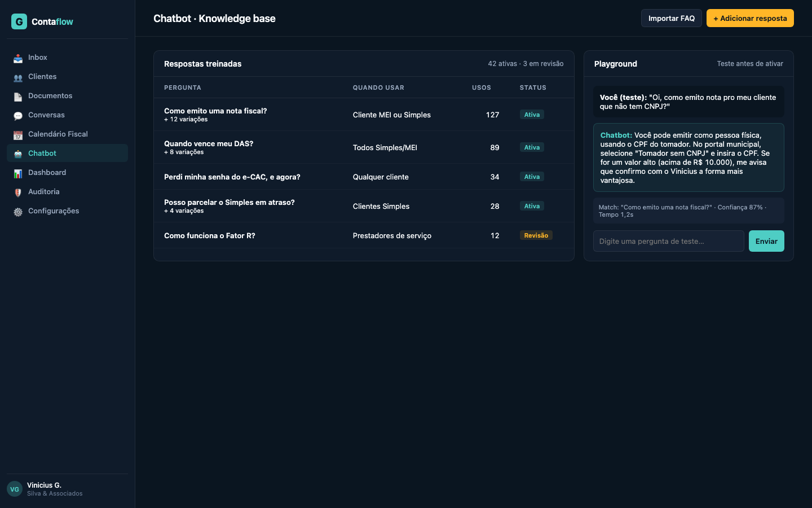
Task: Click the test question input field
Action: 668,241
